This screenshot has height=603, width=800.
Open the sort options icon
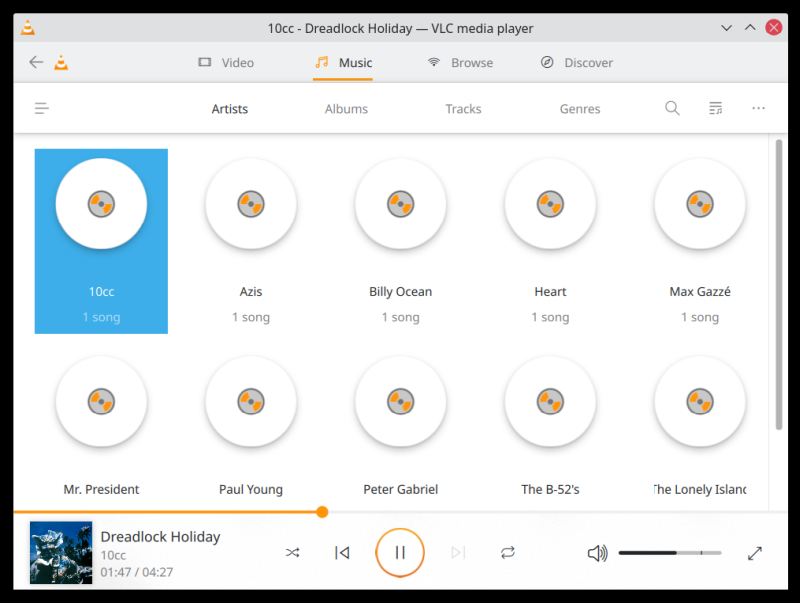click(715, 108)
